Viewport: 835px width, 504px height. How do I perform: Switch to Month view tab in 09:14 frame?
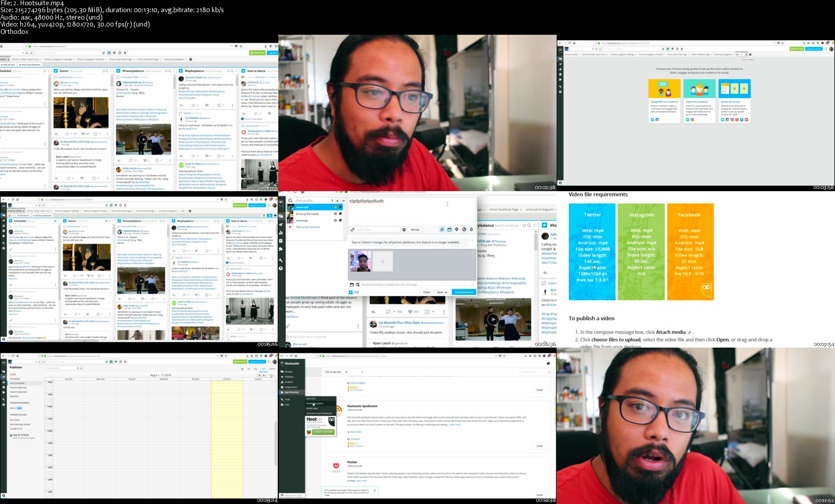point(272,369)
